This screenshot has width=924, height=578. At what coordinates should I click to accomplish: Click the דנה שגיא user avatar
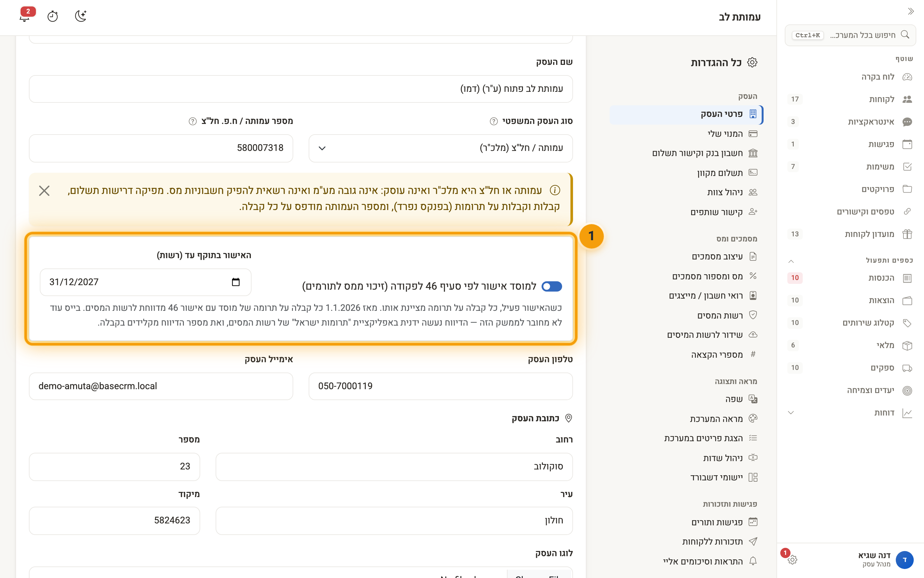pos(904,560)
